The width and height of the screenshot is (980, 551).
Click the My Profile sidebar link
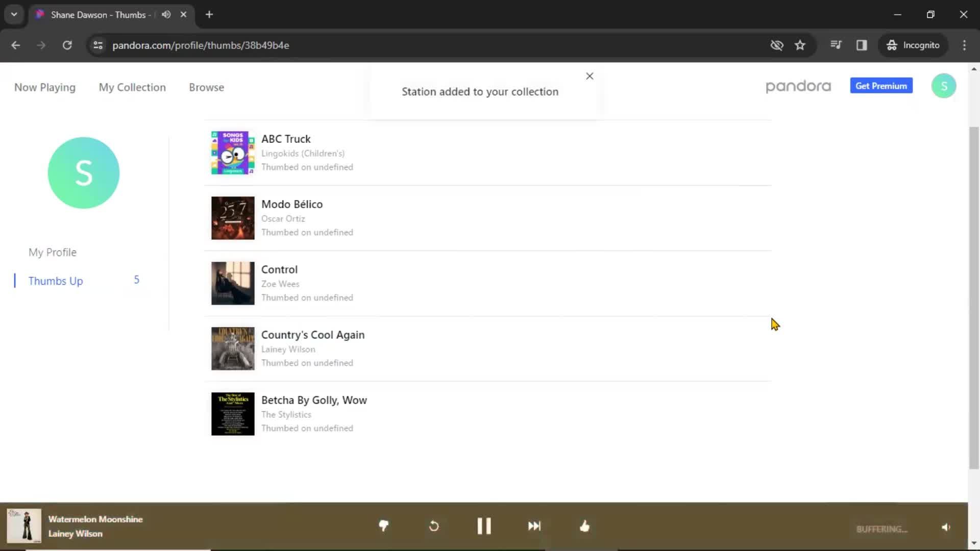coord(52,252)
